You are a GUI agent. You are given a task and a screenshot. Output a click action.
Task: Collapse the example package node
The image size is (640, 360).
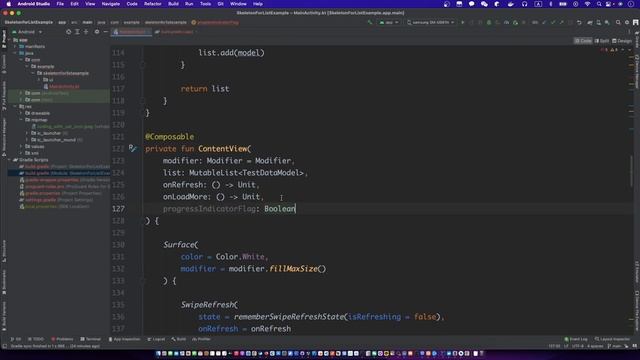[x=27, y=67]
